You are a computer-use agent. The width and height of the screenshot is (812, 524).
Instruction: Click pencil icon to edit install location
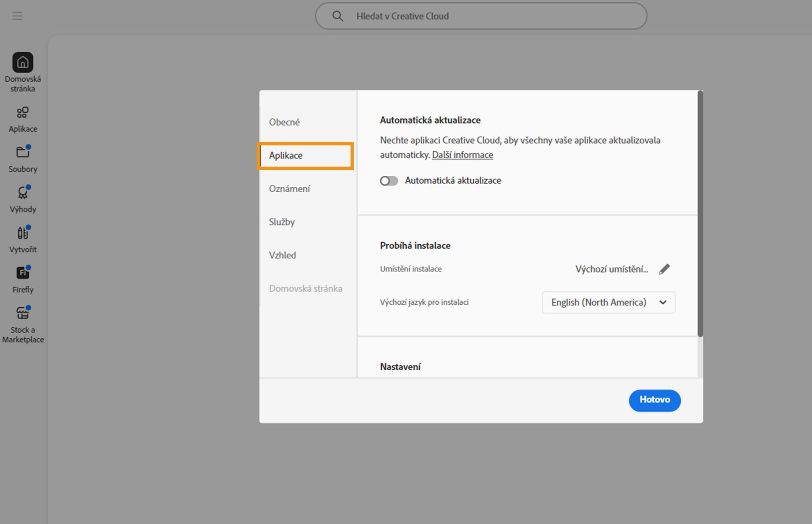664,269
